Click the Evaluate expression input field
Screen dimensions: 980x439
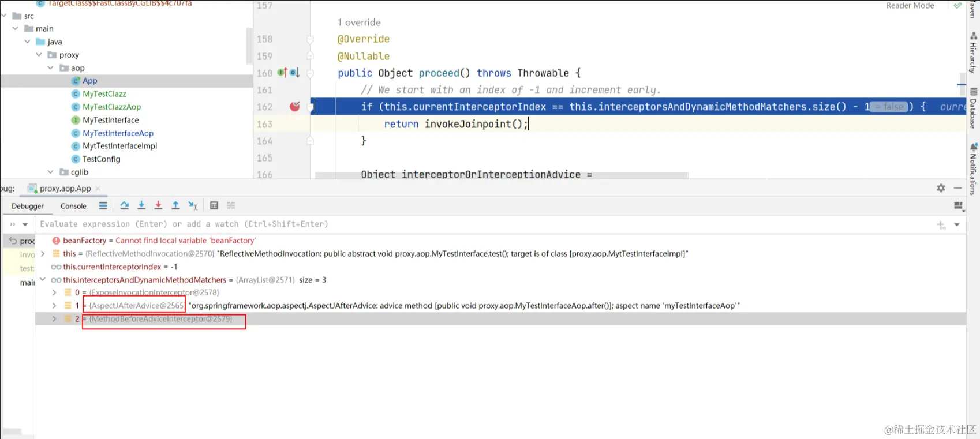[x=485, y=224]
